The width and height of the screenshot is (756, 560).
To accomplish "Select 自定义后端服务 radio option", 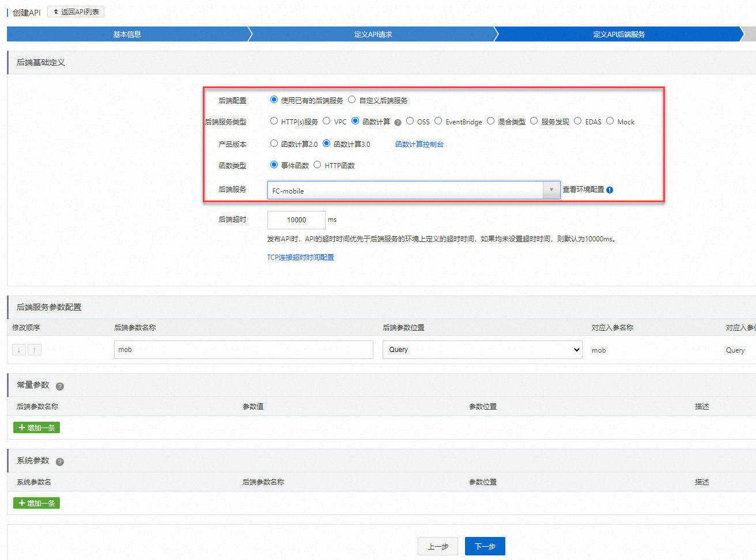I will 351,100.
